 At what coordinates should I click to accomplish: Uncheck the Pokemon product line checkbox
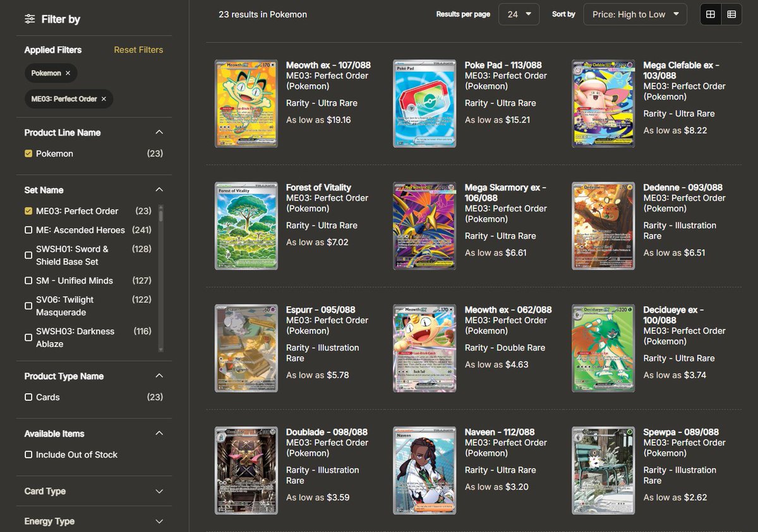point(28,153)
